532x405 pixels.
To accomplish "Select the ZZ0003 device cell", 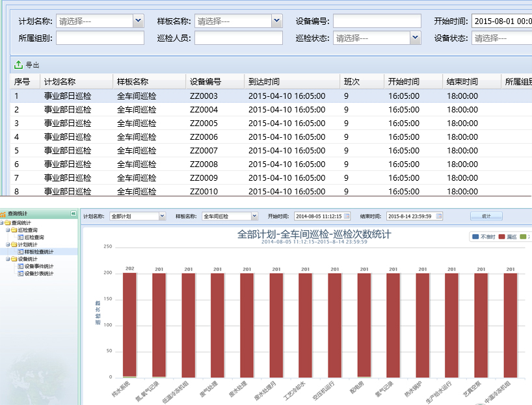I will coord(204,96).
